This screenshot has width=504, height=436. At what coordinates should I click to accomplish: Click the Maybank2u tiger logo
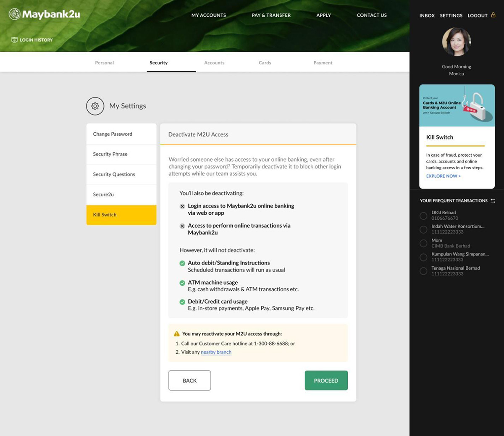point(15,14)
